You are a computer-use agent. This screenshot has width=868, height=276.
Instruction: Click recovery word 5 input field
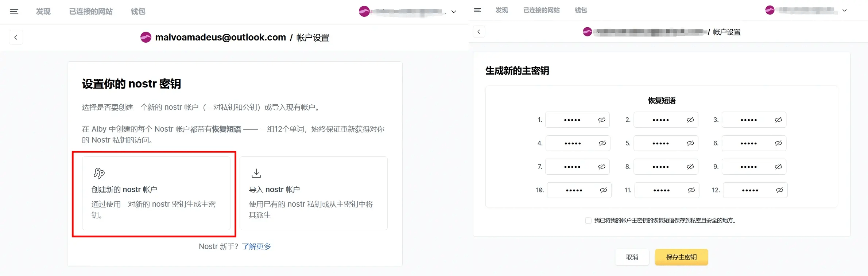point(666,143)
